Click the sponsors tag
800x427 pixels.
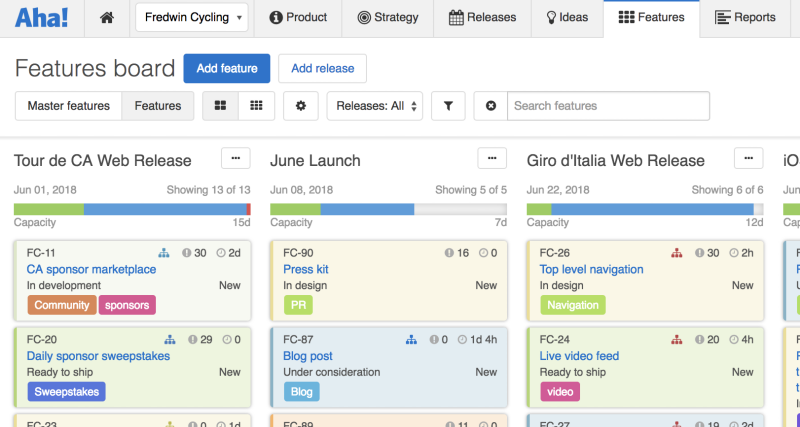tap(127, 305)
